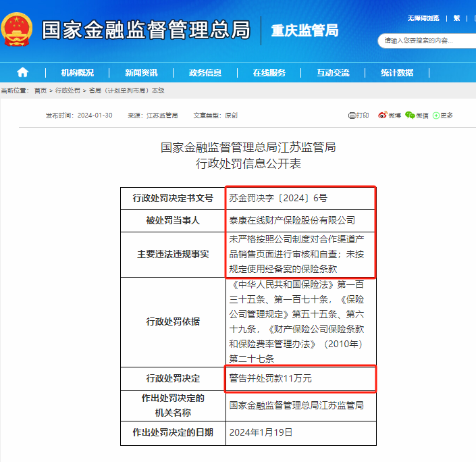This screenshot has width=476, height=462.
Task: Navigate to 统计数据 section
Action: pyautogui.click(x=397, y=73)
